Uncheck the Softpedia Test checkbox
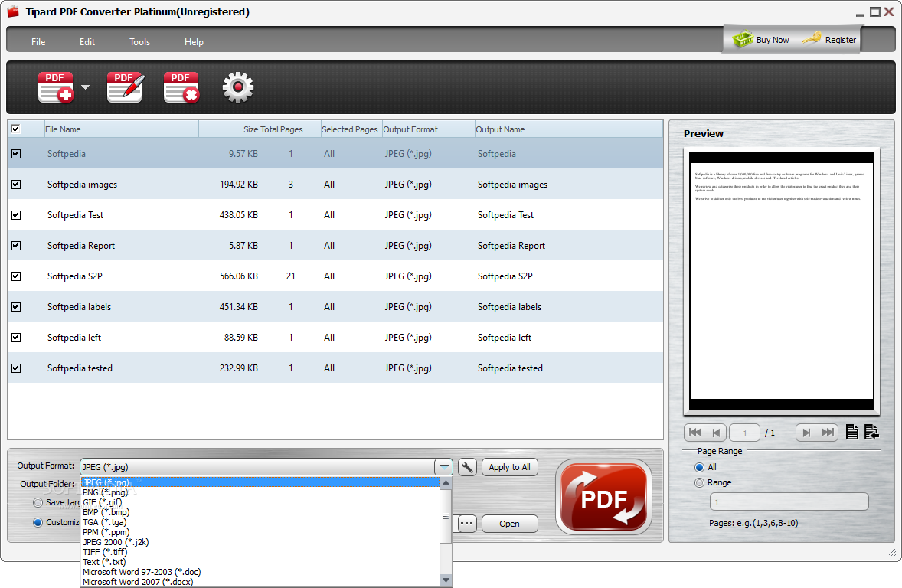This screenshot has width=902, height=588. 16,214
